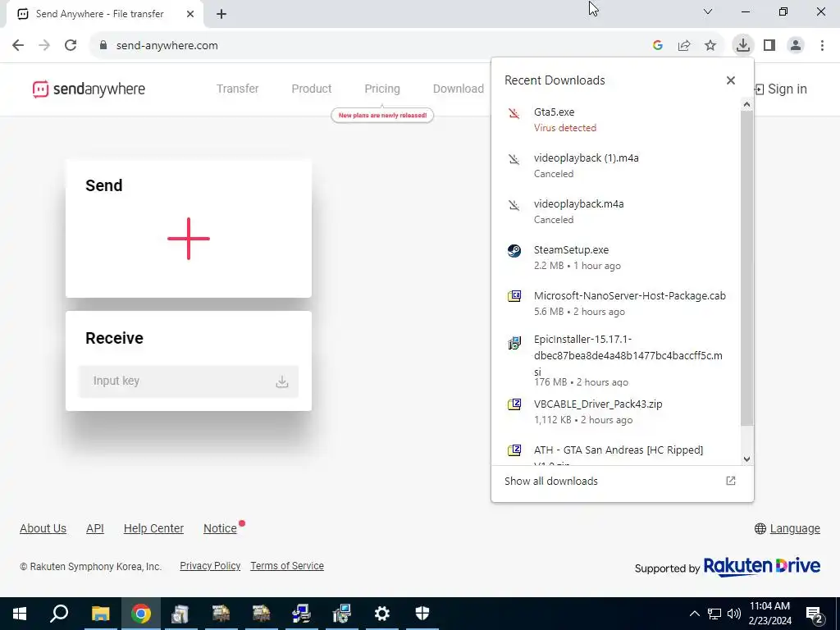Image resolution: width=840 pixels, height=630 pixels.
Task: Open the Transfer nav item
Action: 237,89
